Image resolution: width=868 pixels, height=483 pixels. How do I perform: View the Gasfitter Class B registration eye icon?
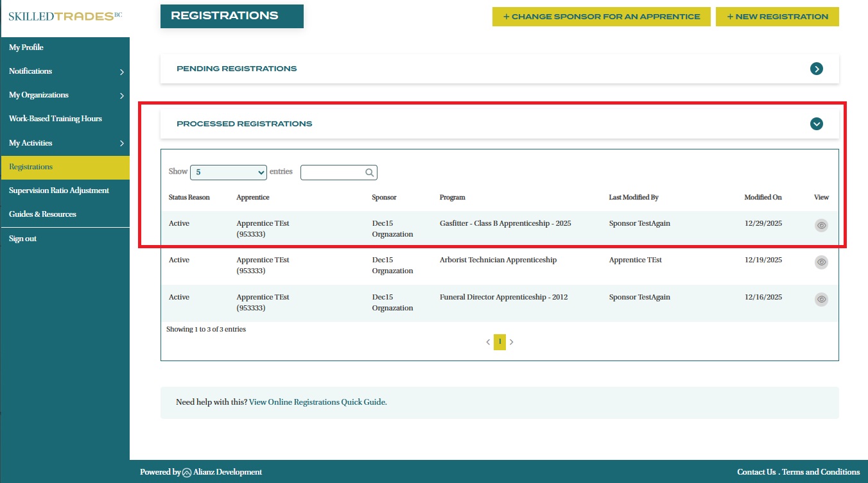(x=821, y=225)
